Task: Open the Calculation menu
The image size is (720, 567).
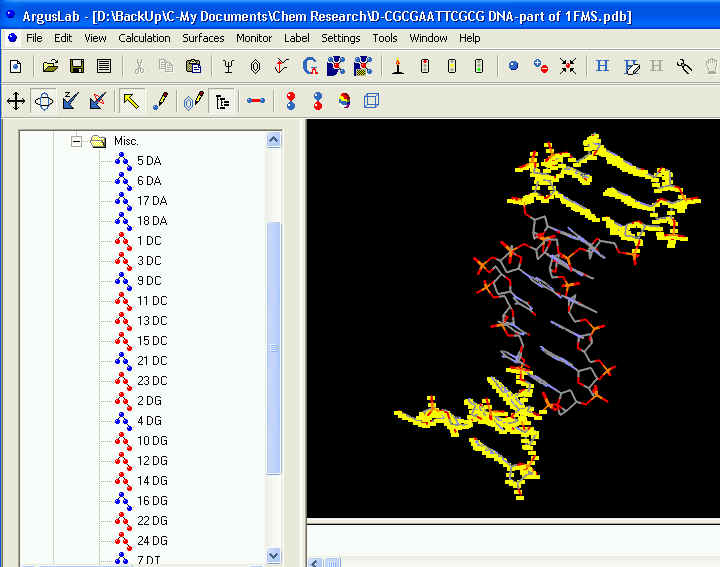Action: [x=144, y=38]
